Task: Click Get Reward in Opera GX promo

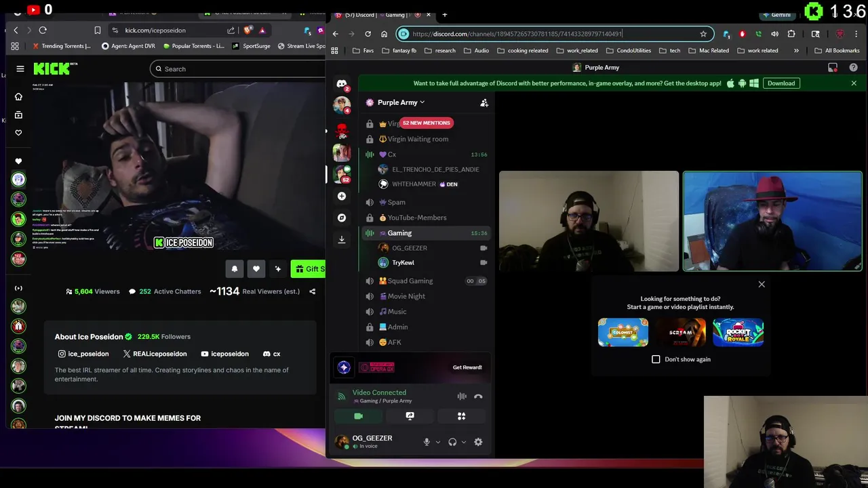Action: coord(467,367)
